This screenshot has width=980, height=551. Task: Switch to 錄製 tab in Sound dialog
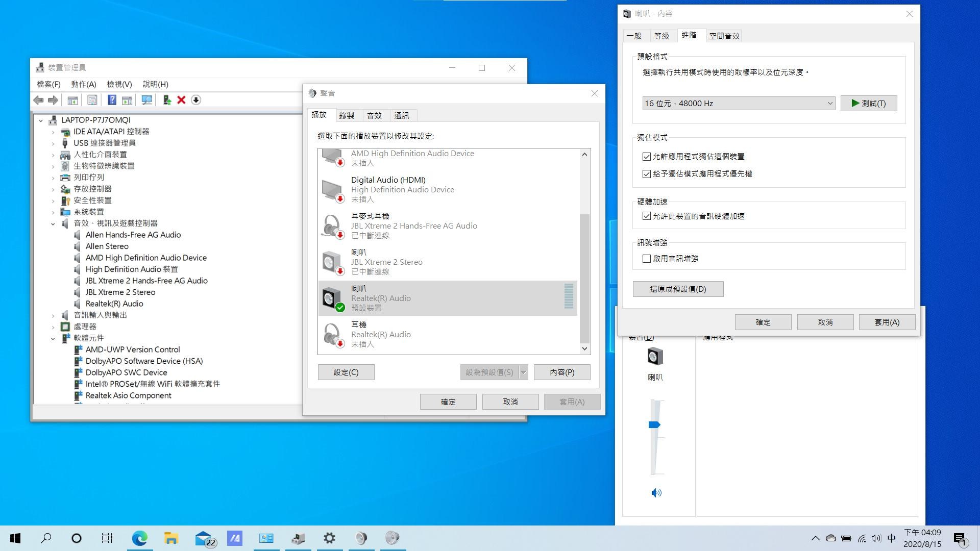[x=347, y=116]
